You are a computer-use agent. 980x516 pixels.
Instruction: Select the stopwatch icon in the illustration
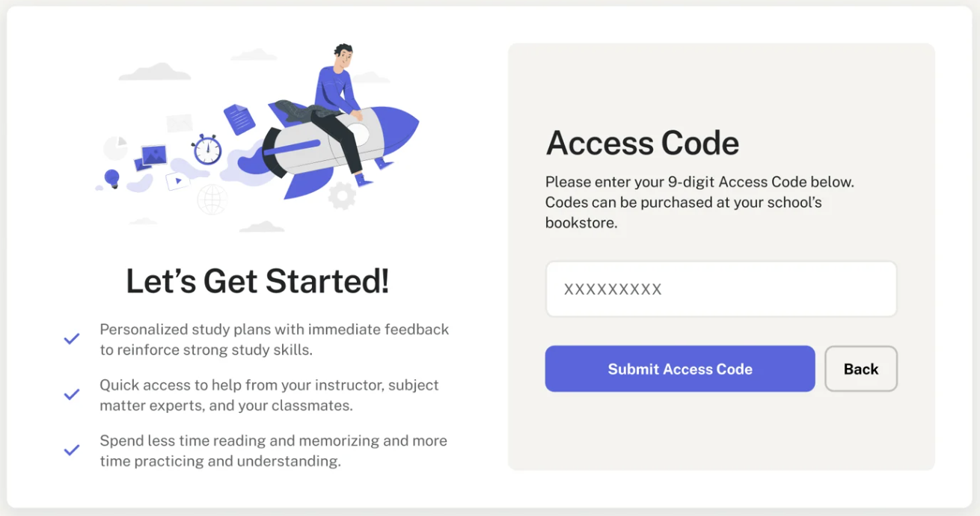coord(206,150)
